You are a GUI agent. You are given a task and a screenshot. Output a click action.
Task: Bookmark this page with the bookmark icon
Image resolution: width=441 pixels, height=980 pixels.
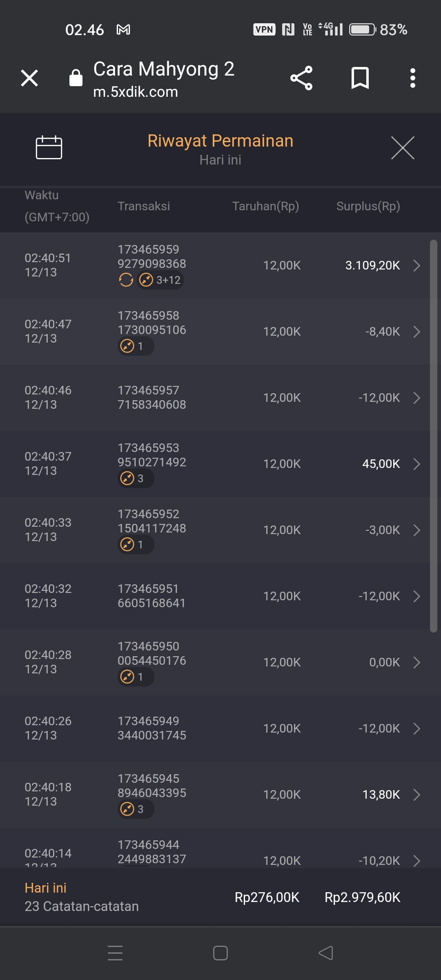360,78
